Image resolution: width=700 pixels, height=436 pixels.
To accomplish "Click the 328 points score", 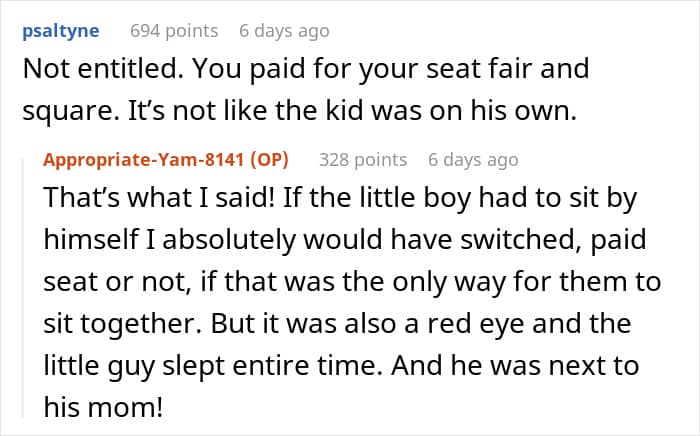I will (x=363, y=160).
